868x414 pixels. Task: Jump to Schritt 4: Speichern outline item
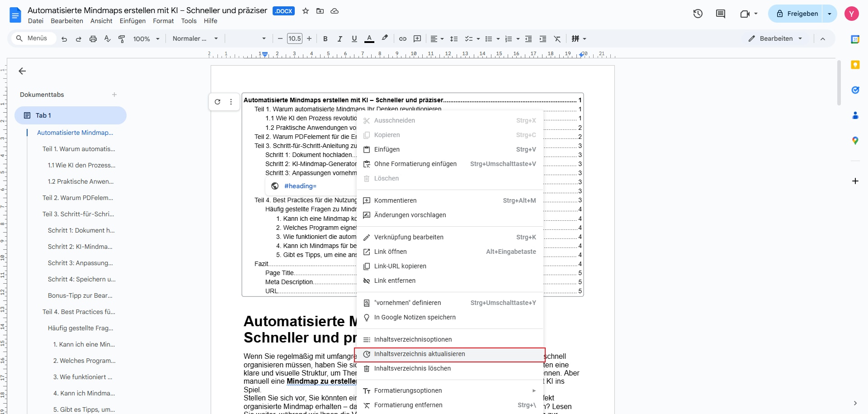82,279
